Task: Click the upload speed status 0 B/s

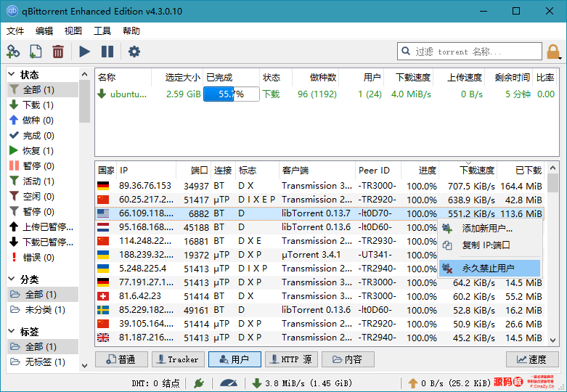Action: (x=449, y=383)
